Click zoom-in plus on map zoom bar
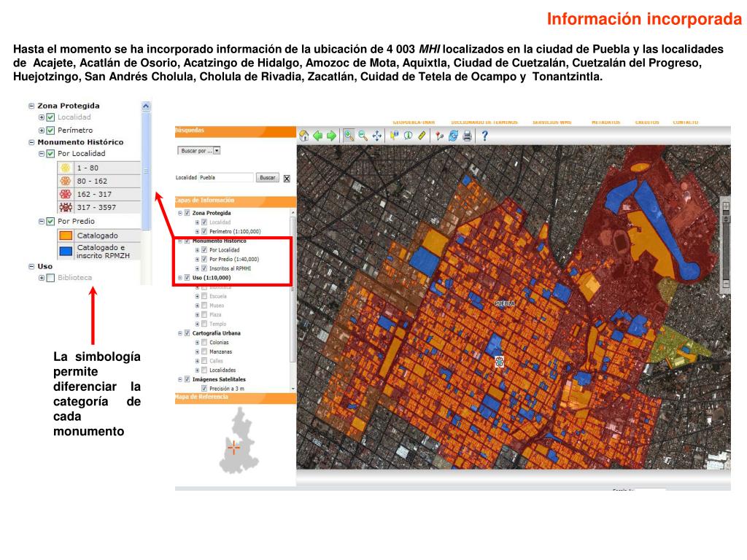Image resolution: width=747 pixels, height=560 pixels. coord(726,206)
